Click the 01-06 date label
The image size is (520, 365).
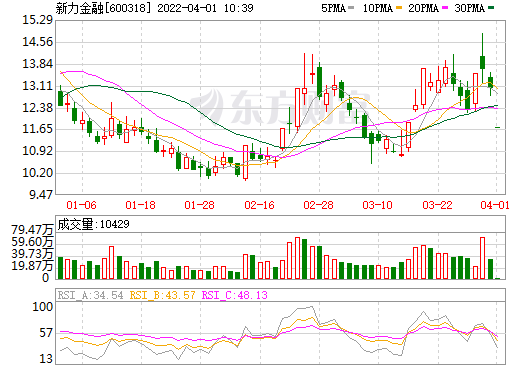81,205
